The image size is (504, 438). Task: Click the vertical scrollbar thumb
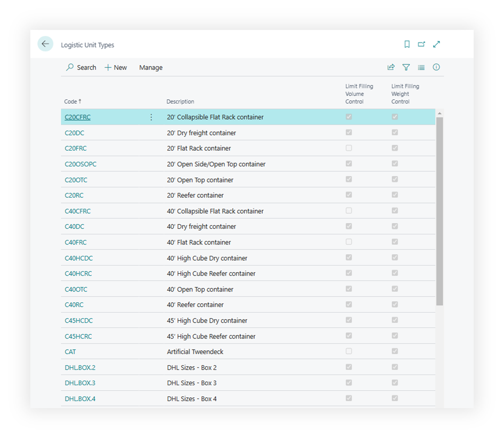(439, 211)
